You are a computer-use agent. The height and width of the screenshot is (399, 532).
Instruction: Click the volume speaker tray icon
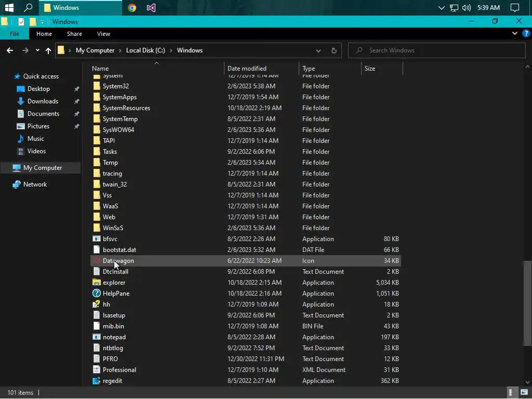(x=467, y=7)
